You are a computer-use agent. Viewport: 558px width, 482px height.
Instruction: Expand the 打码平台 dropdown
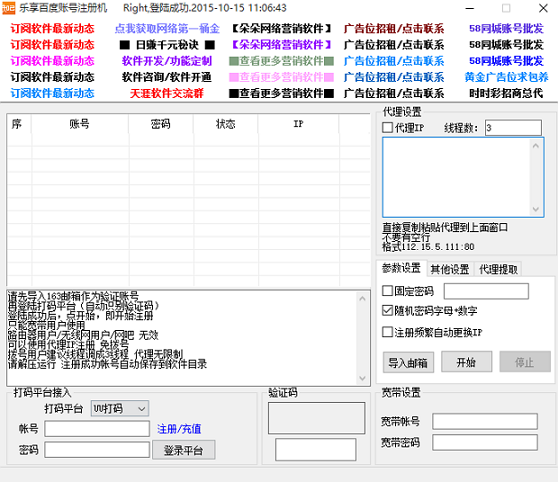[120, 408]
